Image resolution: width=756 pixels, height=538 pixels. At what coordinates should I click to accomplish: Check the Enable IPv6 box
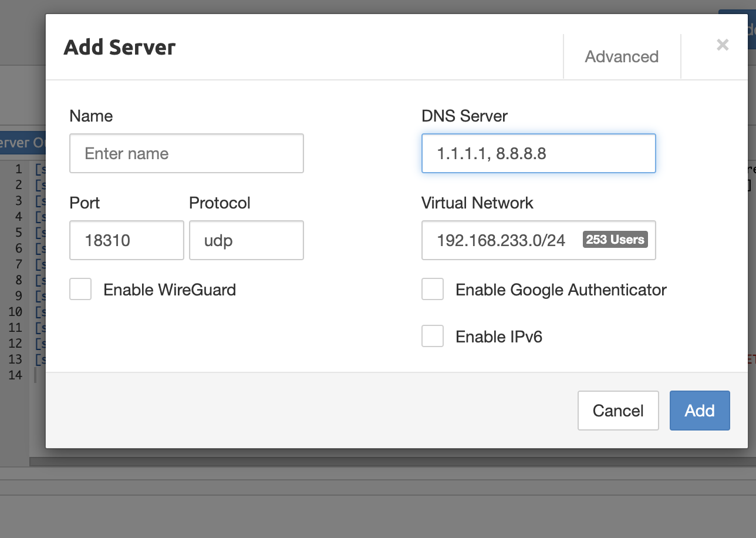coord(433,337)
